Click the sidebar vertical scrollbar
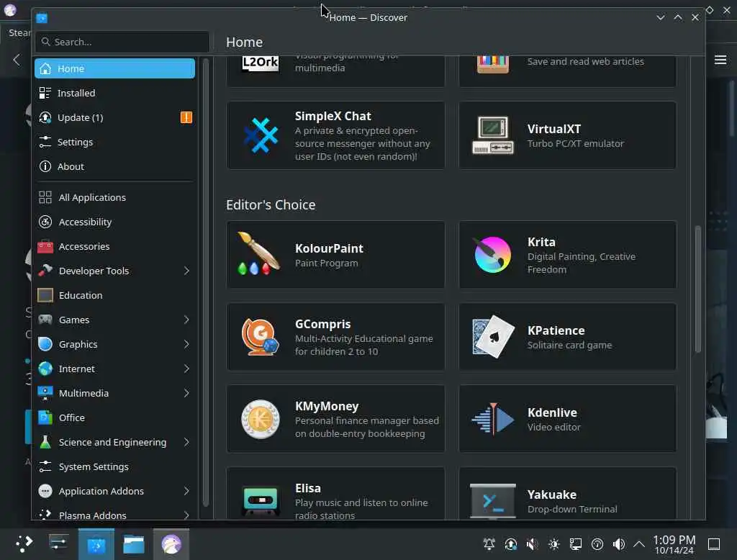This screenshot has width=737, height=560. pos(205,282)
